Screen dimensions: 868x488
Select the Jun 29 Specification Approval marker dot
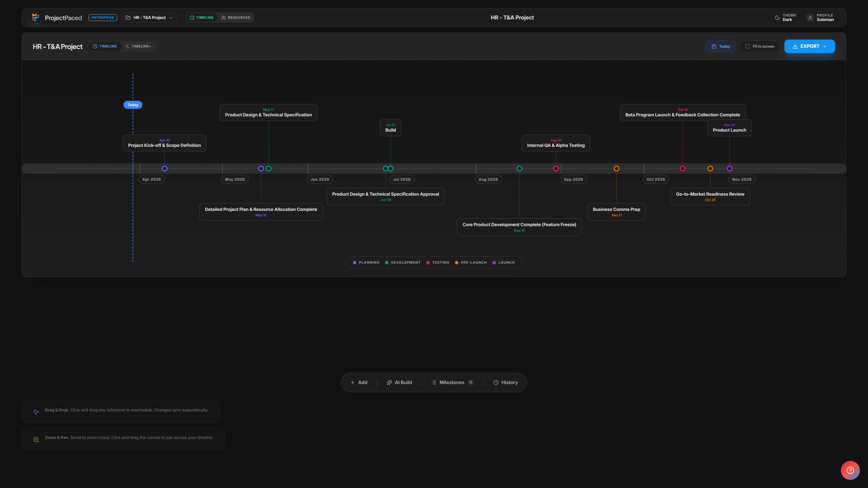tap(386, 168)
